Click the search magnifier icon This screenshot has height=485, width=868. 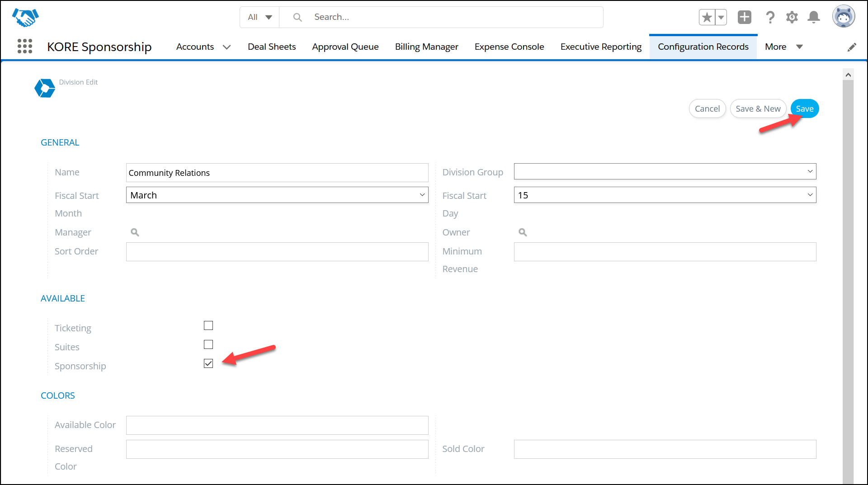coord(297,17)
